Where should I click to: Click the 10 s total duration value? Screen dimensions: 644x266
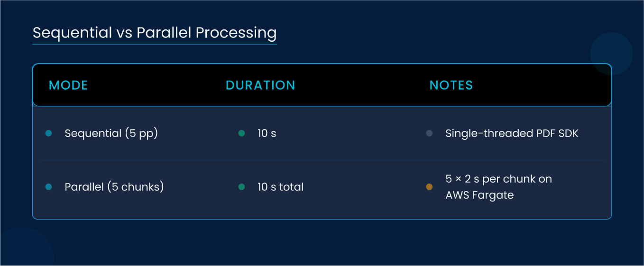(280, 187)
